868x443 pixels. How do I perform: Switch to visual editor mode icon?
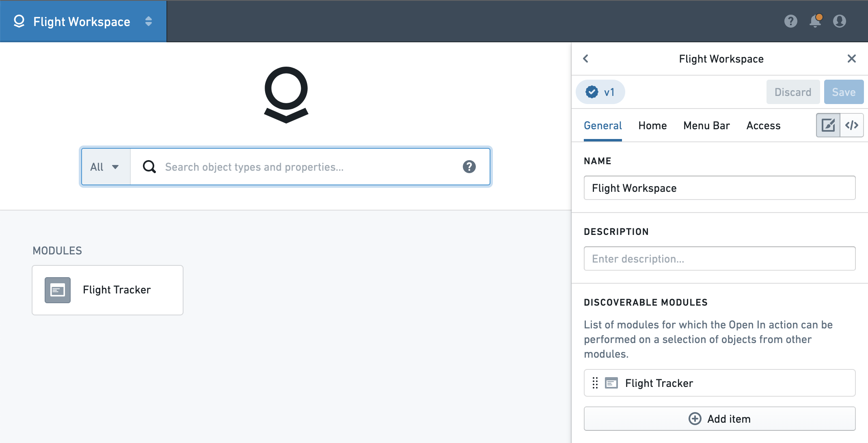pyautogui.click(x=828, y=125)
